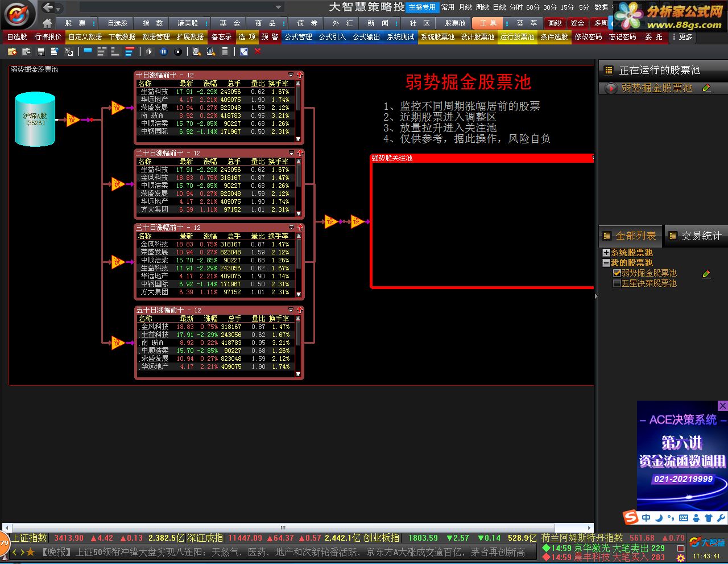Click the second magnifier toolbar icon
The image size is (728, 564).
tap(210, 52)
